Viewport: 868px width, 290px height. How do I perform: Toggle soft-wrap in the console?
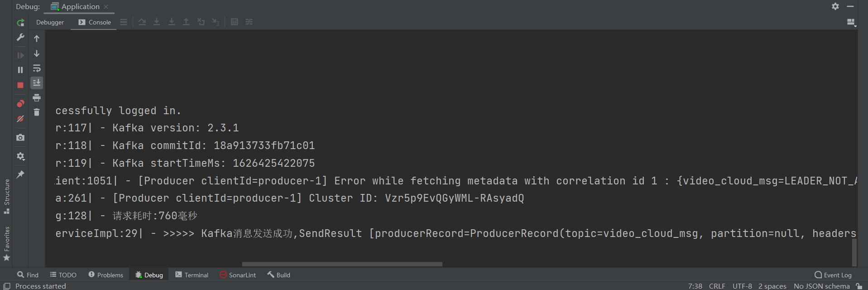point(37,68)
